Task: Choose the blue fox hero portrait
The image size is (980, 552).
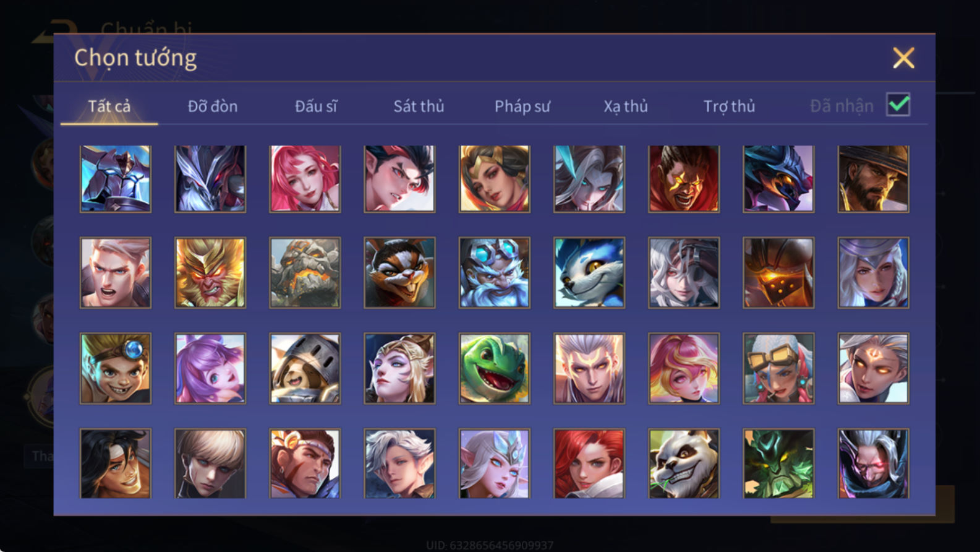Action: [589, 273]
